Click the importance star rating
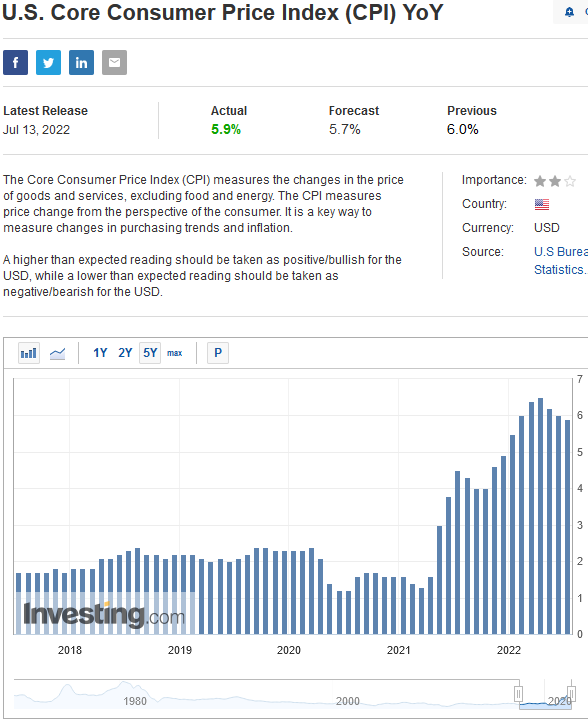The width and height of the screenshot is (588, 720). pos(554,181)
